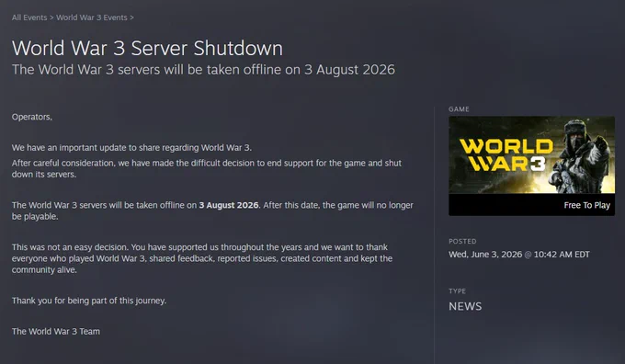Click the Operators greeting line

coord(32,117)
